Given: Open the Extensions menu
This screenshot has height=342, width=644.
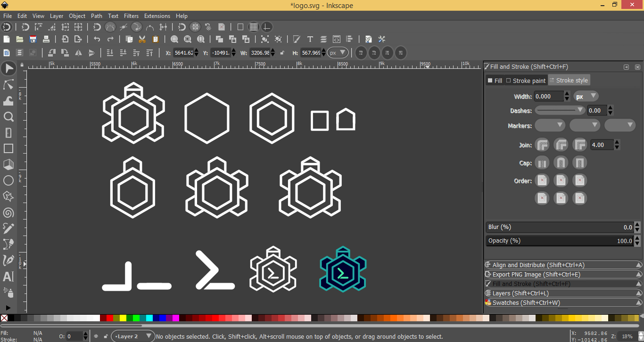Looking at the screenshot, I should [157, 16].
